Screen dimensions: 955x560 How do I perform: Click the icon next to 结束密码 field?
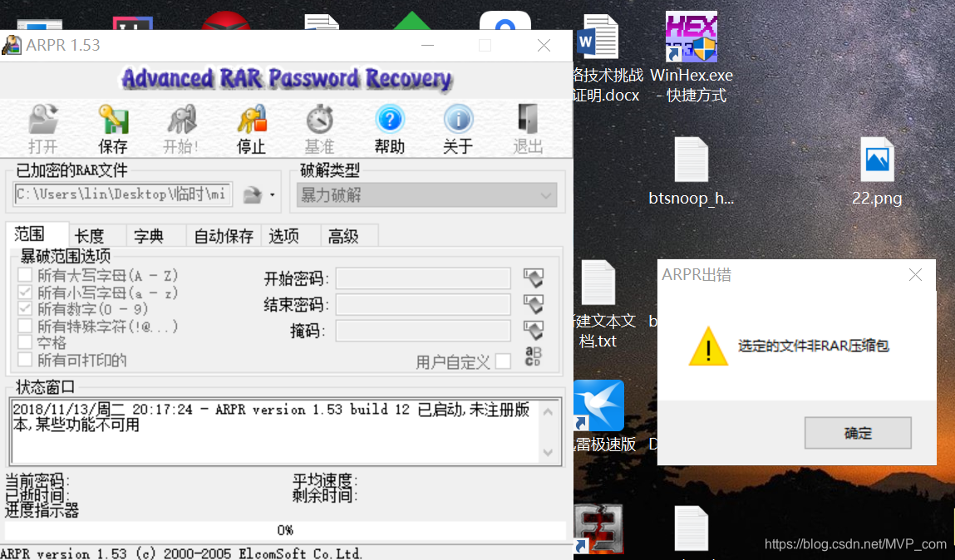(533, 304)
